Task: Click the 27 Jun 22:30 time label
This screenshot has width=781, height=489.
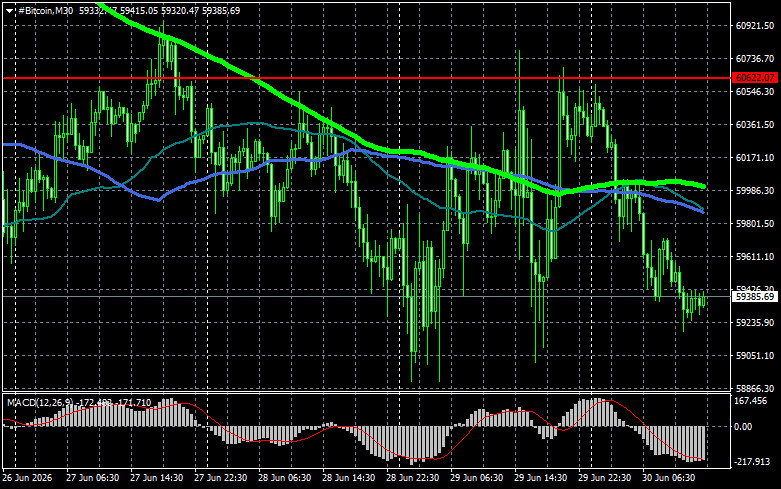Action: (220, 478)
